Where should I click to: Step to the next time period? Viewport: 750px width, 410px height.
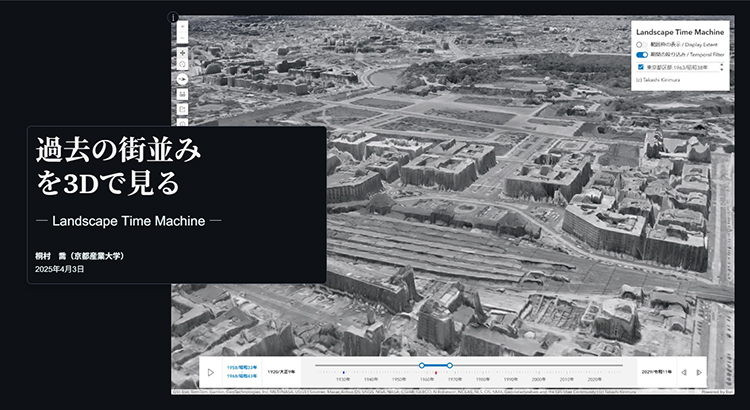coord(699,373)
